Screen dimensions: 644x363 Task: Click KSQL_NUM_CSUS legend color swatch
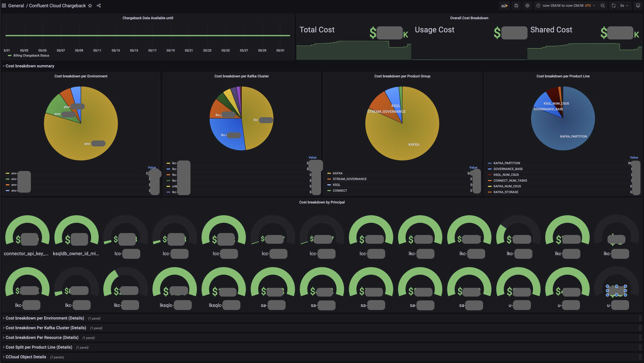(x=490, y=175)
